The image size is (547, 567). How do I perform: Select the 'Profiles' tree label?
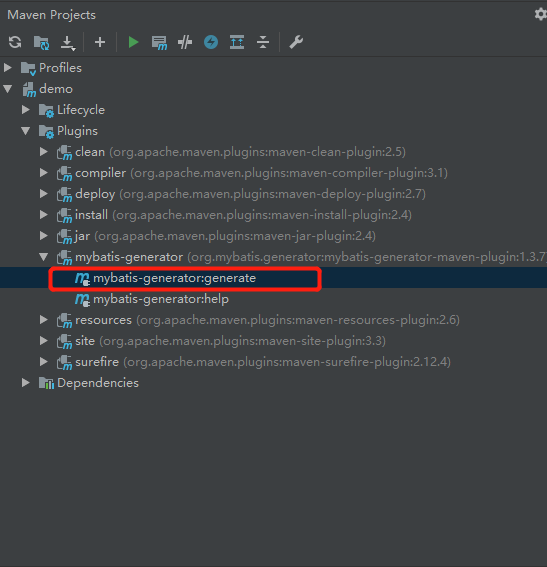point(60,68)
